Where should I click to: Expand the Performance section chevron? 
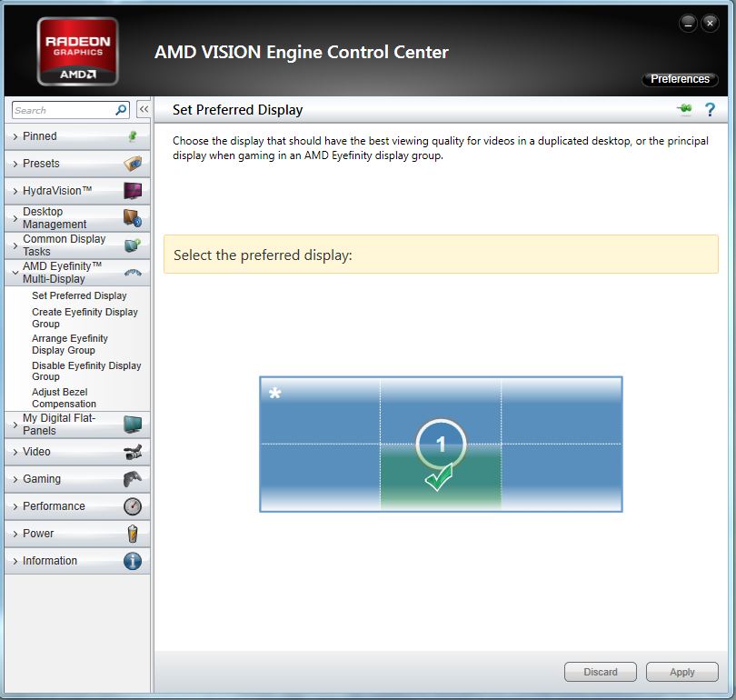click(x=15, y=506)
